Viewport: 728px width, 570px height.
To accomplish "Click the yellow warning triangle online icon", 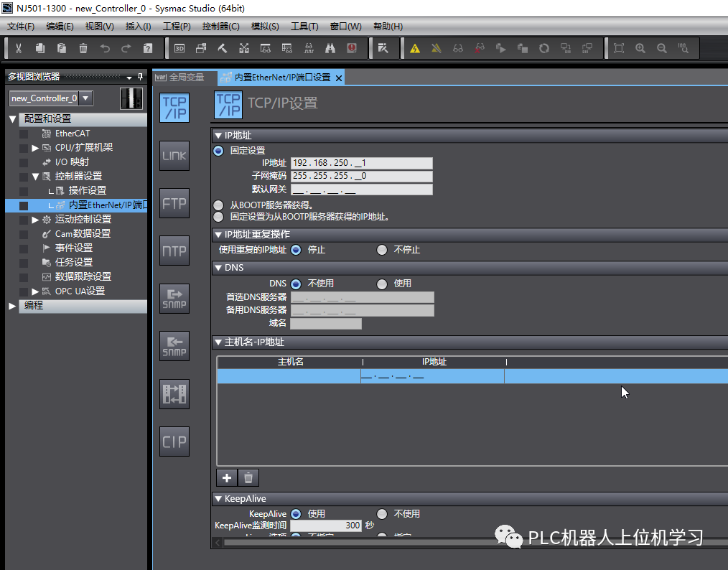I will 414,48.
